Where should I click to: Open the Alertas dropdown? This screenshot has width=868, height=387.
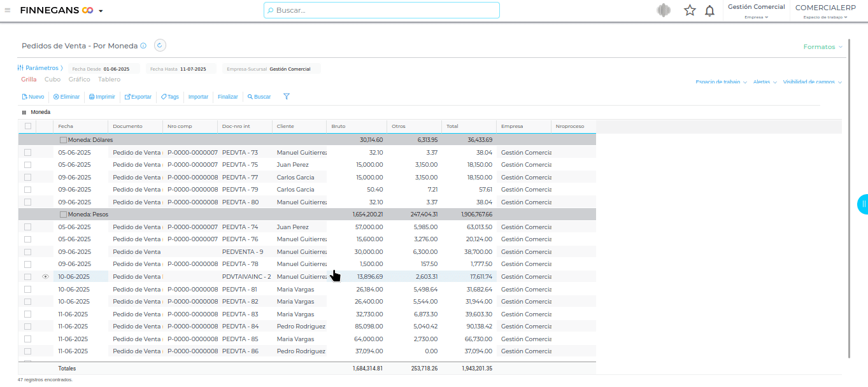point(765,82)
